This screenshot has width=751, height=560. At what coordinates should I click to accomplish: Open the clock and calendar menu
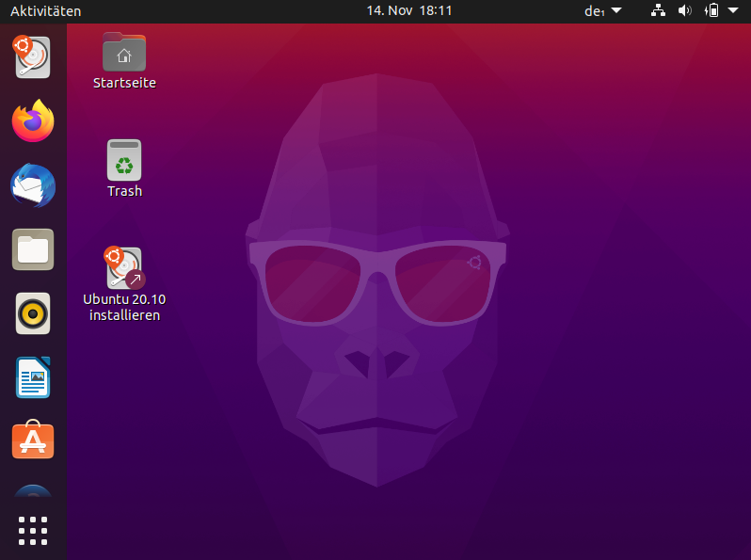409,10
